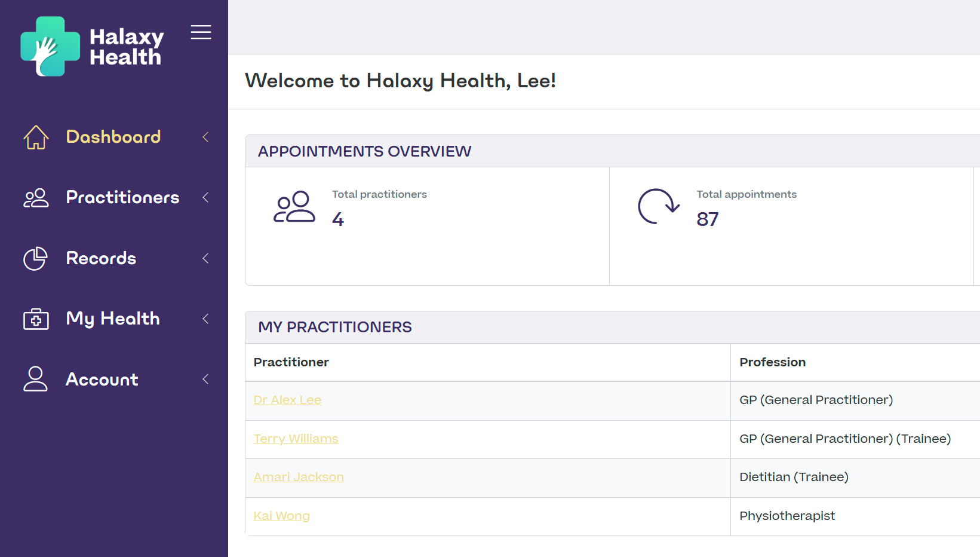Viewport: 980px width, 557px height.
Task: Click the Total appointments refresh arrow icon
Action: click(x=659, y=206)
